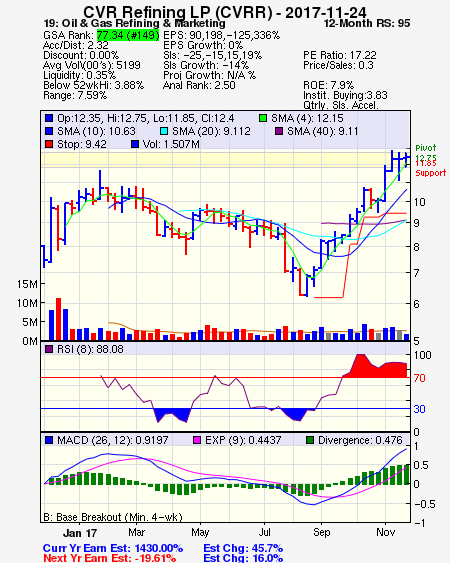The image size is (450, 563).
Task: Click the Jan 17 date axis label
Action: tap(80, 533)
